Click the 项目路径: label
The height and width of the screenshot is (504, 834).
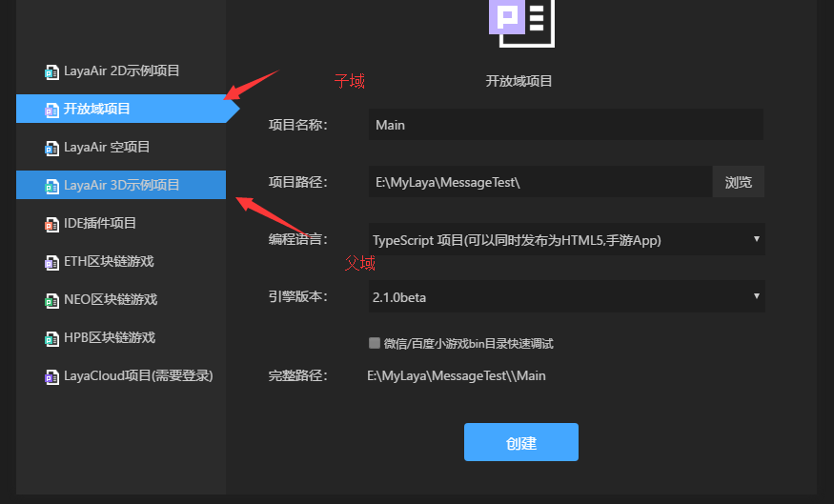point(297,182)
